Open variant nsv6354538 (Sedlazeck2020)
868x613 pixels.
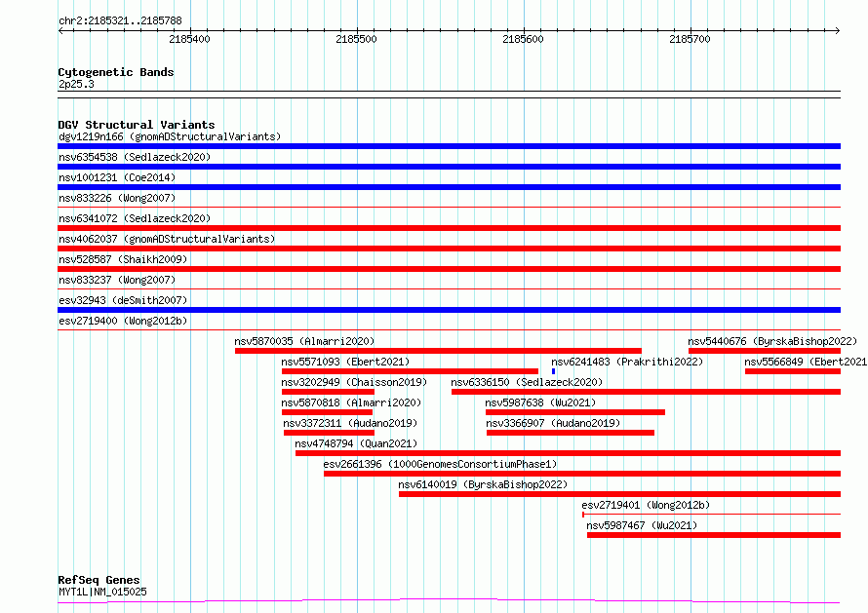point(135,157)
